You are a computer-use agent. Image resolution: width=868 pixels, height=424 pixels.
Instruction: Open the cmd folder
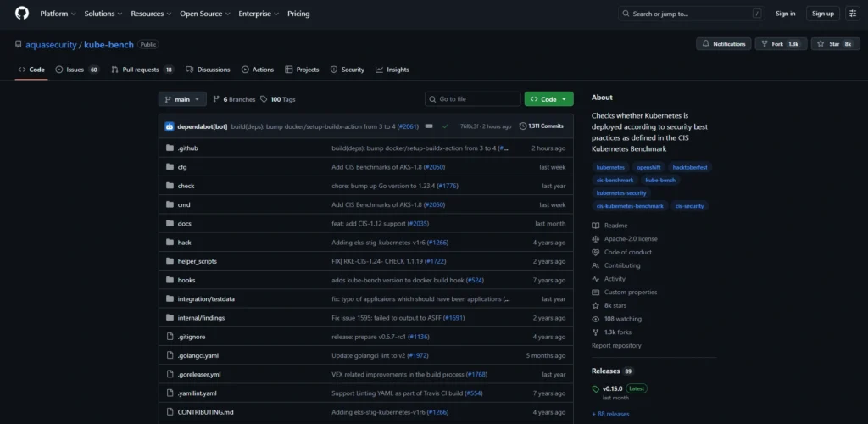tap(184, 205)
